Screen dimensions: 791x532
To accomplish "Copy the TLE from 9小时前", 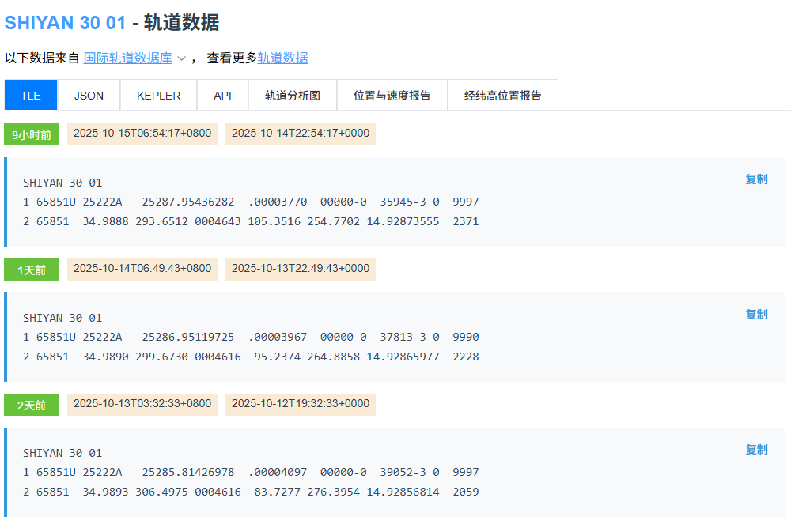I will [755, 179].
